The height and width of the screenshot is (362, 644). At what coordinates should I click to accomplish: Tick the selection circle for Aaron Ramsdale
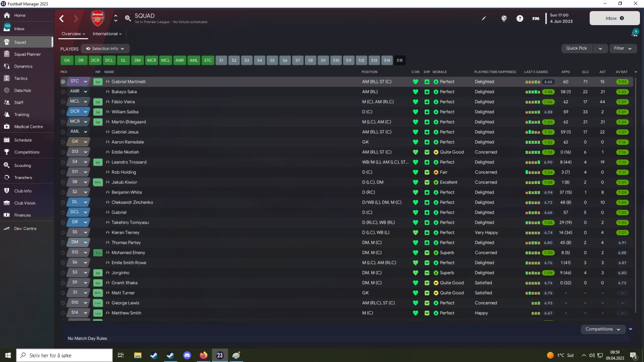pyautogui.click(x=63, y=142)
